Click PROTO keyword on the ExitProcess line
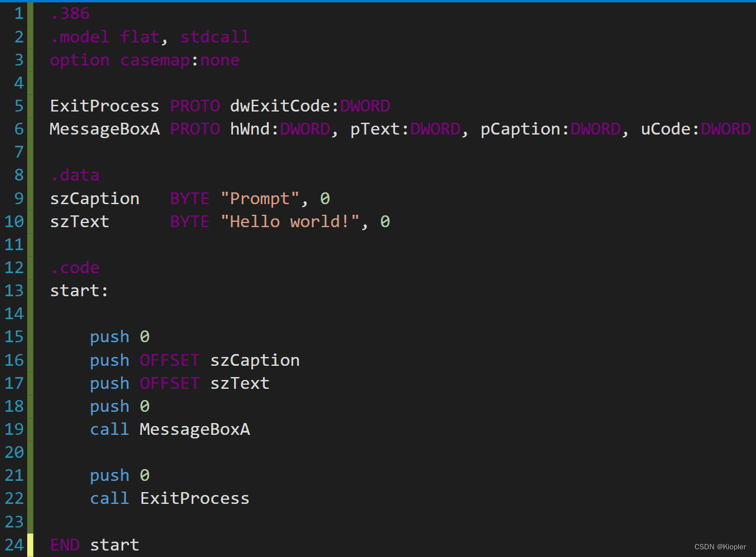Screen dimensions: 756x557 195,106
